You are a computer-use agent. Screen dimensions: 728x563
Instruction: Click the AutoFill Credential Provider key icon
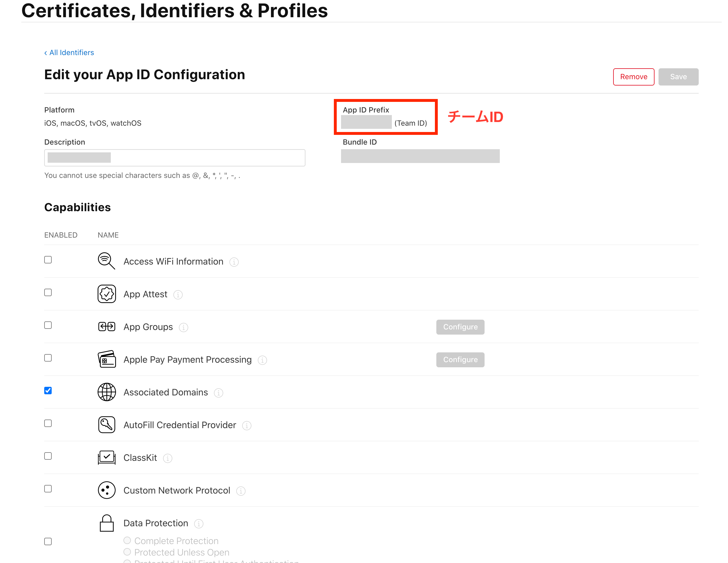click(x=107, y=424)
